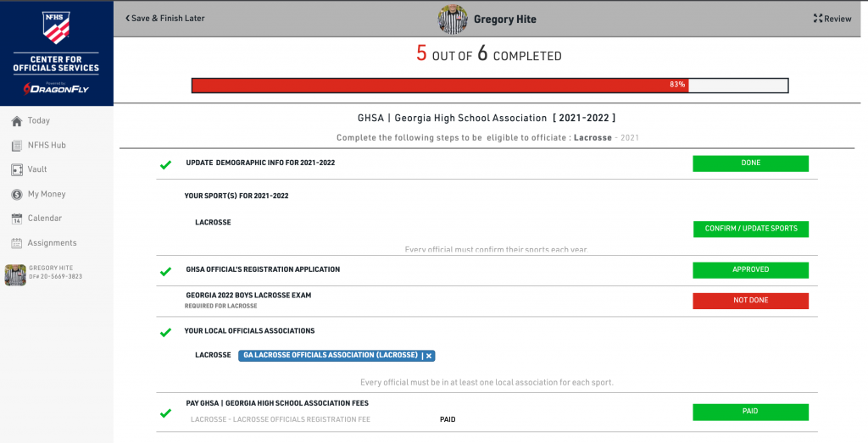Click the green PAID button

tap(751, 412)
